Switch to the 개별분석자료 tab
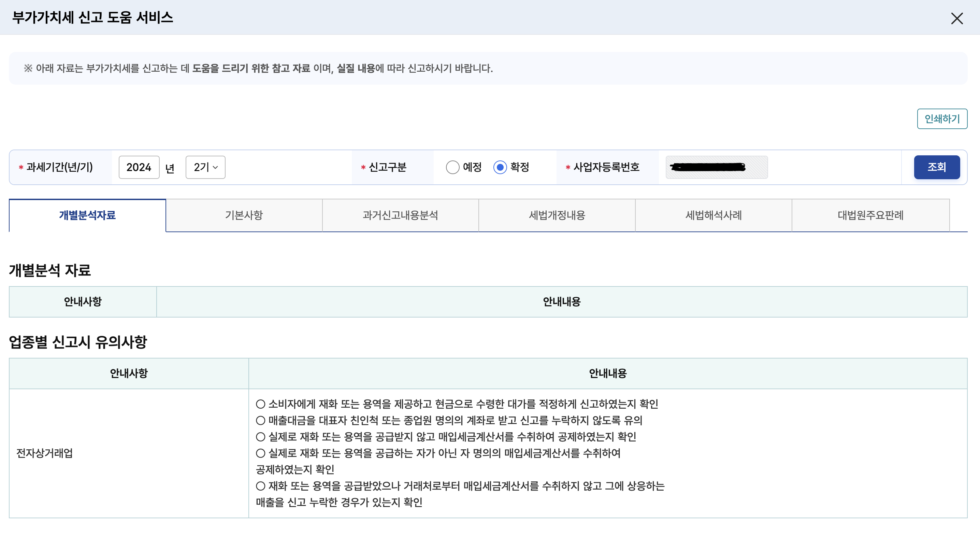 (x=87, y=215)
